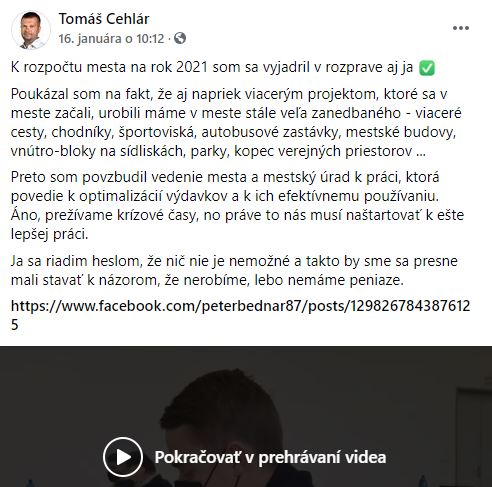Click the circular play button on the video
The height and width of the screenshot is (487, 492).
click(x=123, y=457)
